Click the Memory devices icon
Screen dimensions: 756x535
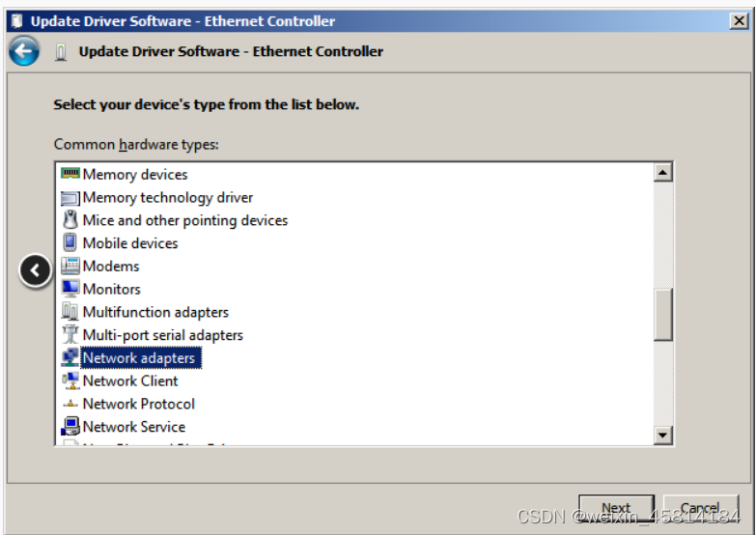pyautogui.click(x=70, y=174)
